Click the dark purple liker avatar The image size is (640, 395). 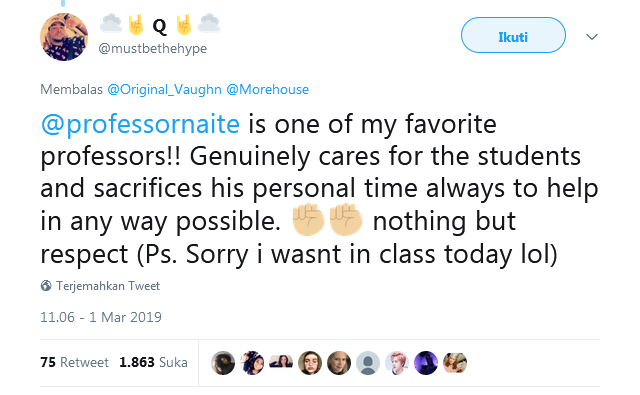[x=426, y=363]
